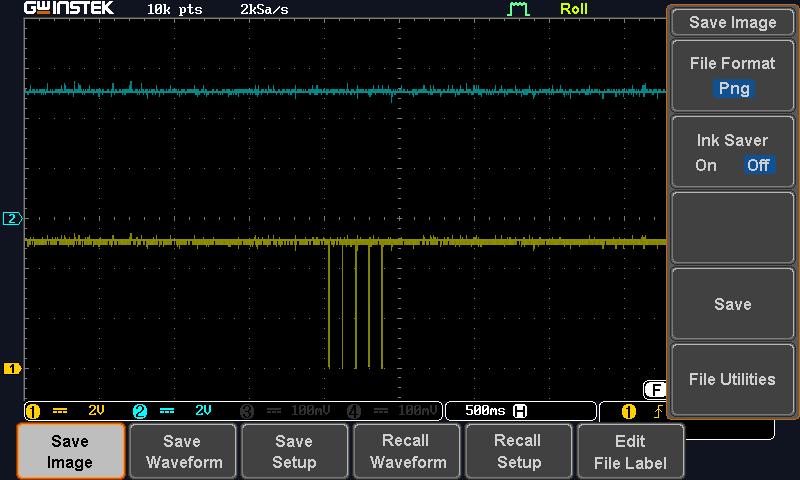Click the Save Image side menu title
The image size is (800, 480).
pyautogui.click(x=733, y=22)
